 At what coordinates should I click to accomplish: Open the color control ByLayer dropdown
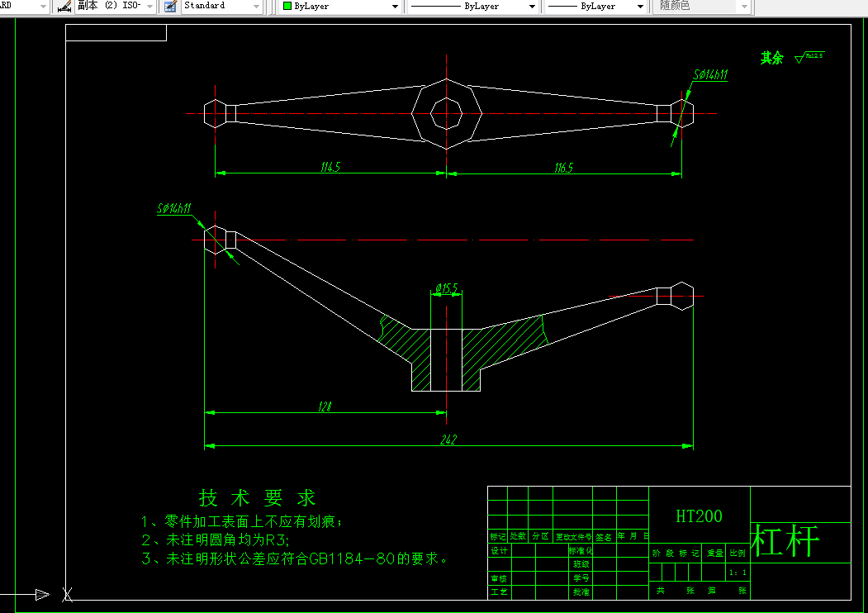(395, 6)
